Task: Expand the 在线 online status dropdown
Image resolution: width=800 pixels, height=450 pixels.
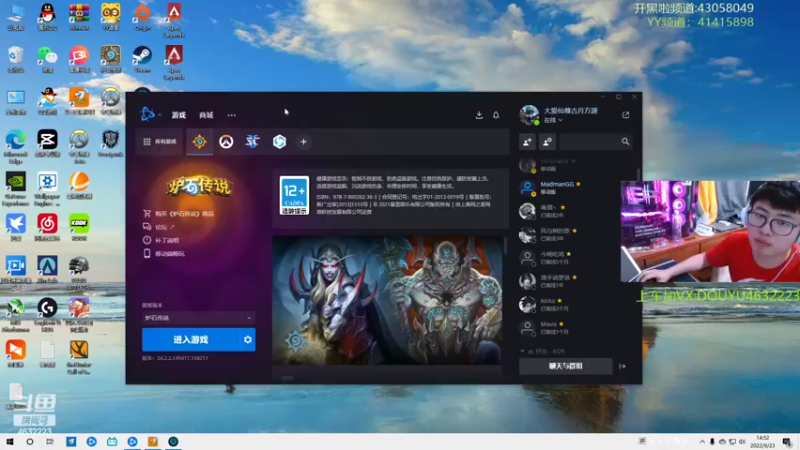Action: coord(553,120)
